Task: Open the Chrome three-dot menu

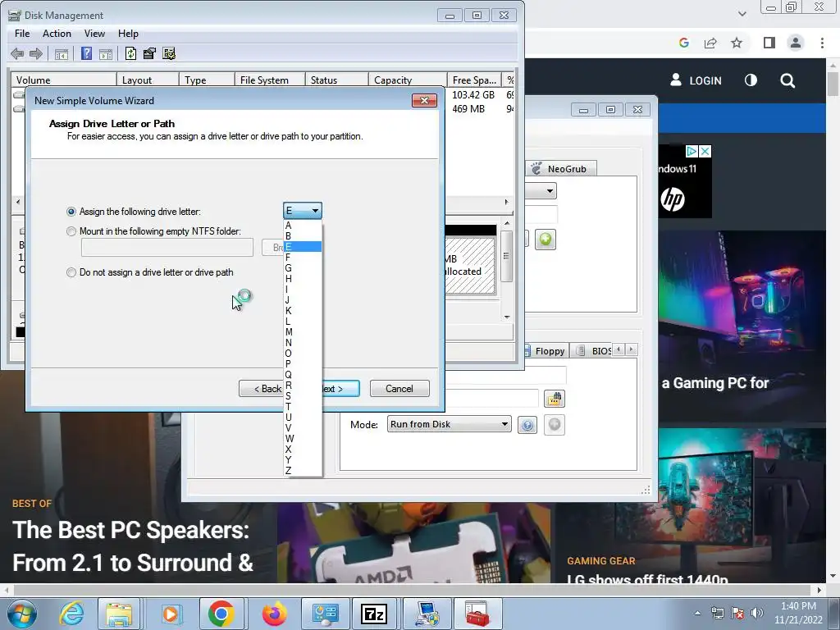Action: point(822,43)
